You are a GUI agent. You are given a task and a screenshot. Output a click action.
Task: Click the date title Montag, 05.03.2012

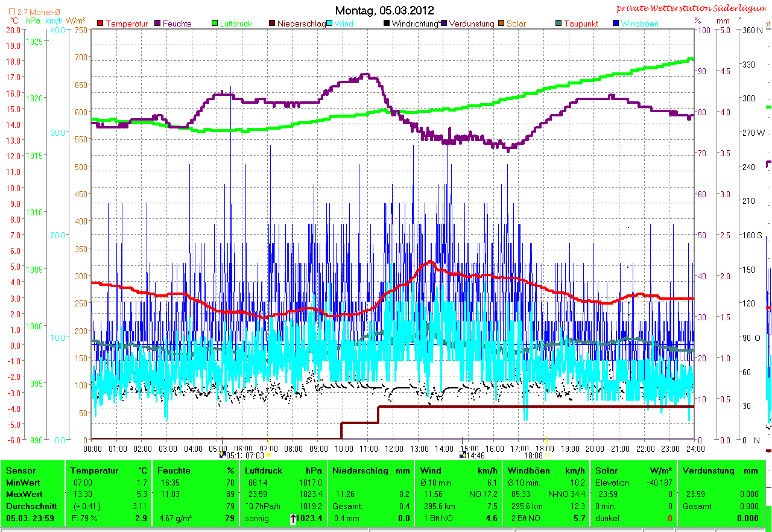click(x=384, y=10)
